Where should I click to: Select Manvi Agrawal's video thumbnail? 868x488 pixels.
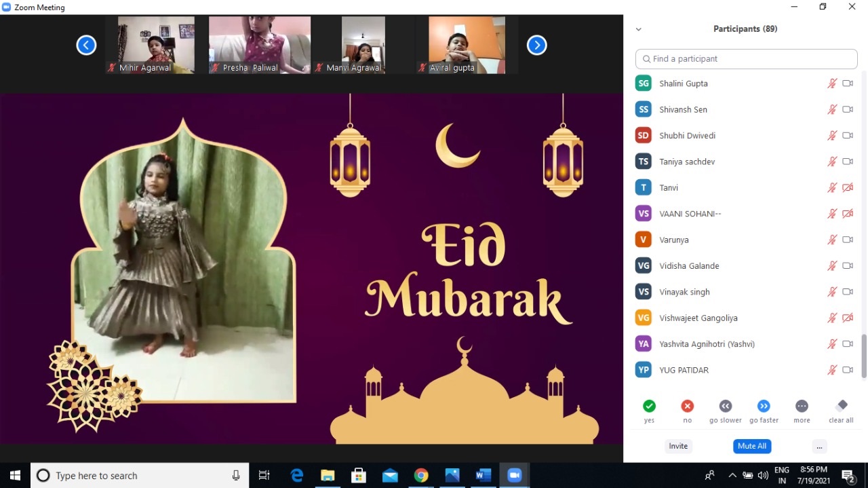[x=363, y=45]
